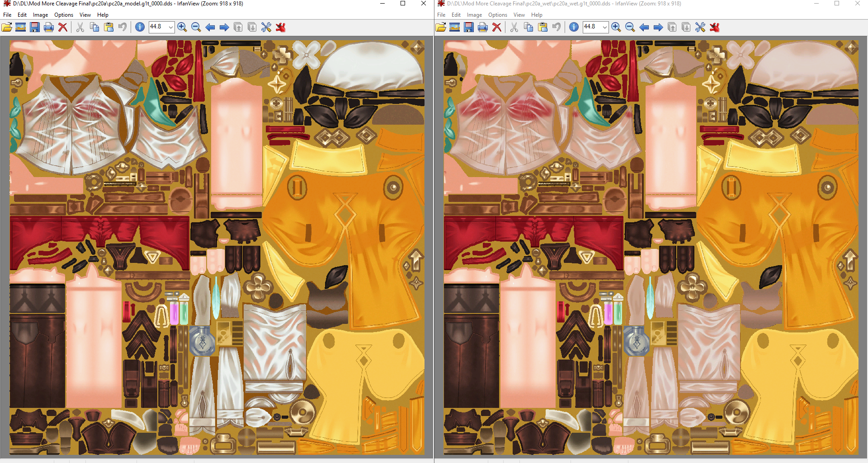Cut selection in the pc20a_wet window
The image size is (868, 463).
[x=514, y=27]
